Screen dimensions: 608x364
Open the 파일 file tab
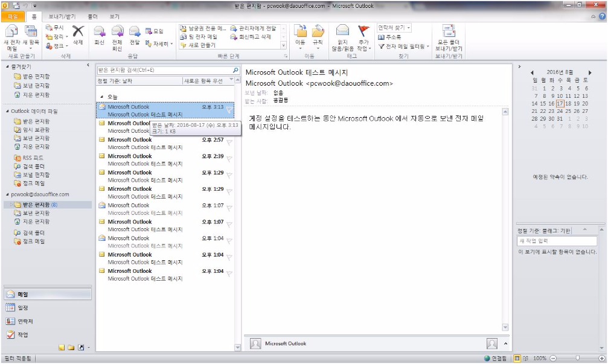click(x=13, y=17)
